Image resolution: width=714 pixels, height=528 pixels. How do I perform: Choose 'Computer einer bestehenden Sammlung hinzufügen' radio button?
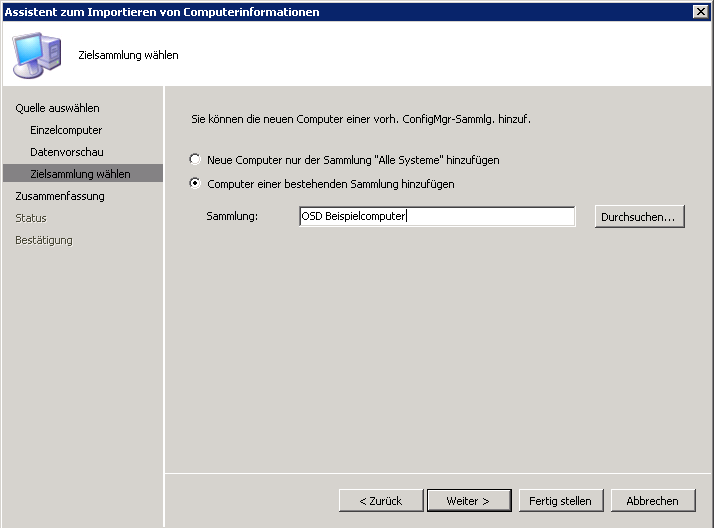click(x=196, y=184)
